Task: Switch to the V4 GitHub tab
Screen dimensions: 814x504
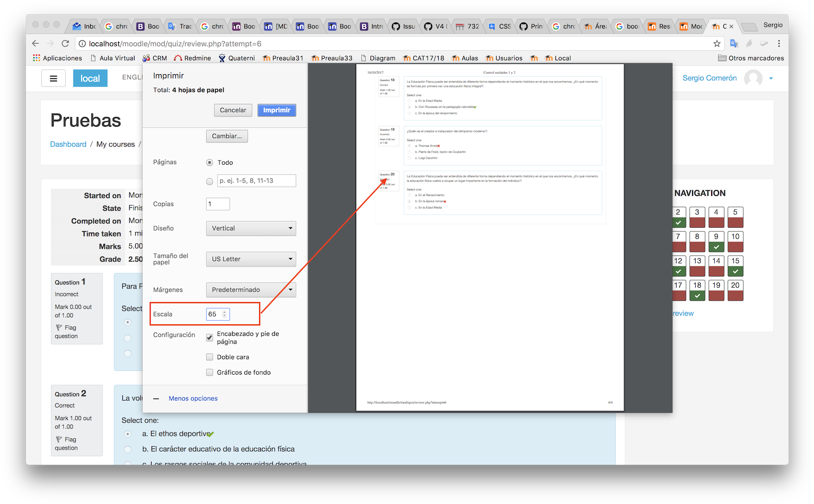Action: 435,26
